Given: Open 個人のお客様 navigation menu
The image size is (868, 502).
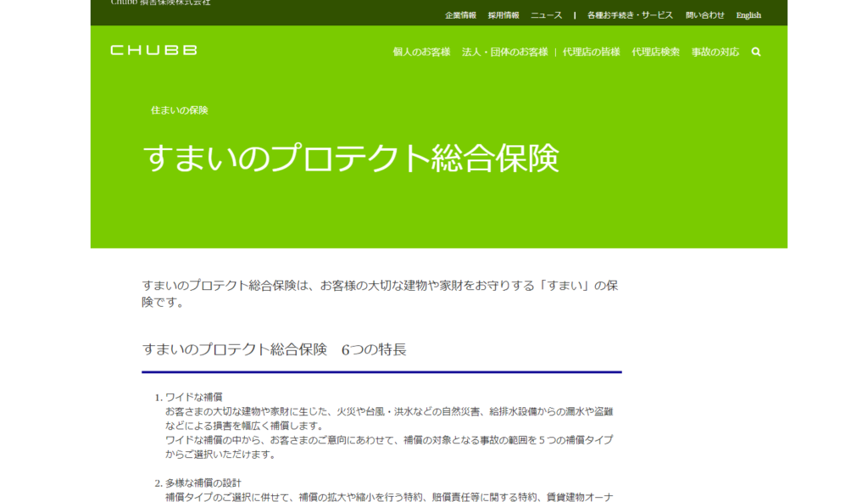Looking at the screenshot, I should pyautogui.click(x=421, y=52).
